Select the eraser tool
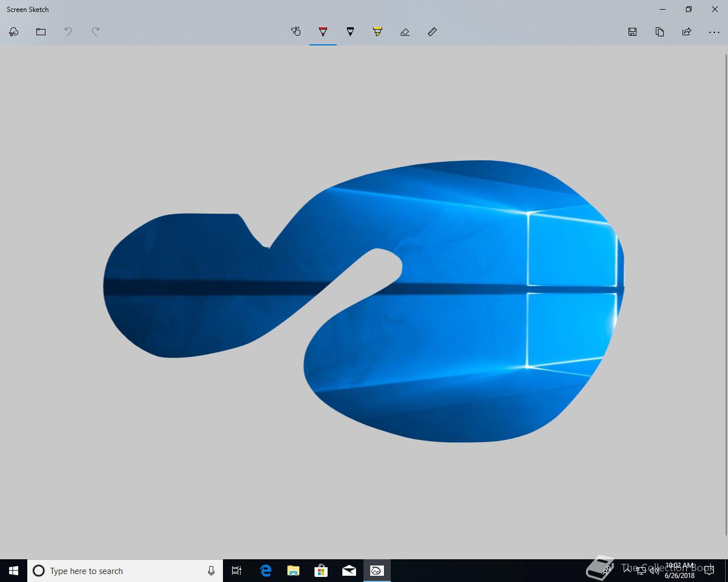The height and width of the screenshot is (582, 728). (405, 32)
